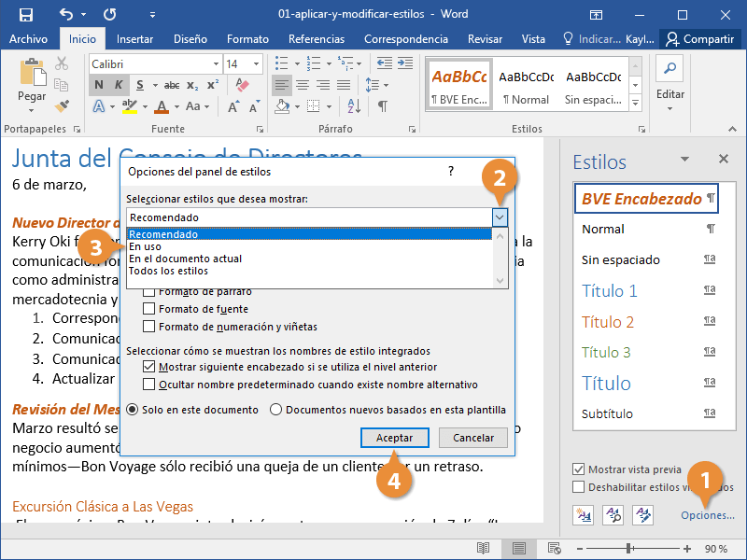Apply subscript formatting
747x560 pixels.
point(192,85)
